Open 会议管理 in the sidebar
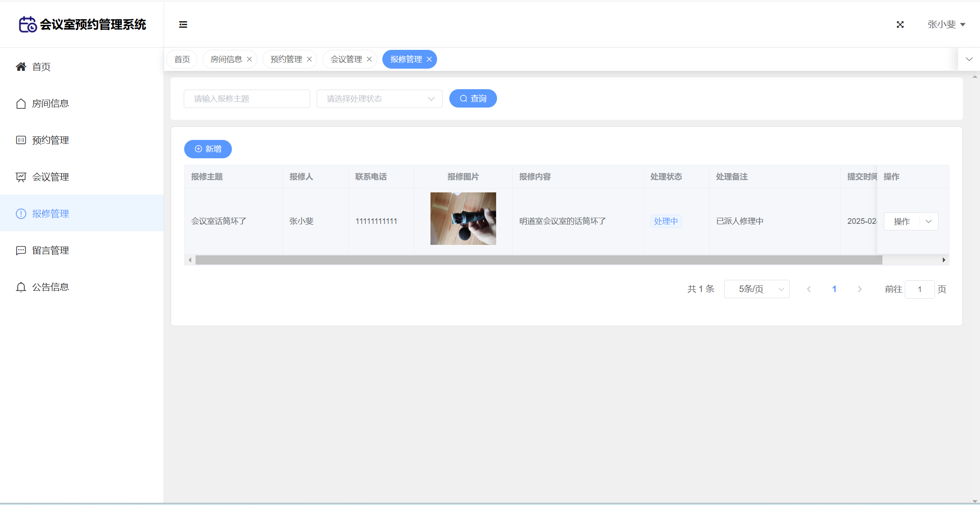 tap(50, 177)
